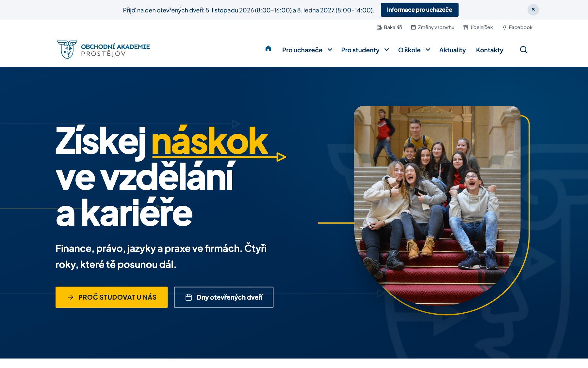588x368 pixels.
Task: Click the cutlery icon beside Jídelníček
Action: pos(465,27)
